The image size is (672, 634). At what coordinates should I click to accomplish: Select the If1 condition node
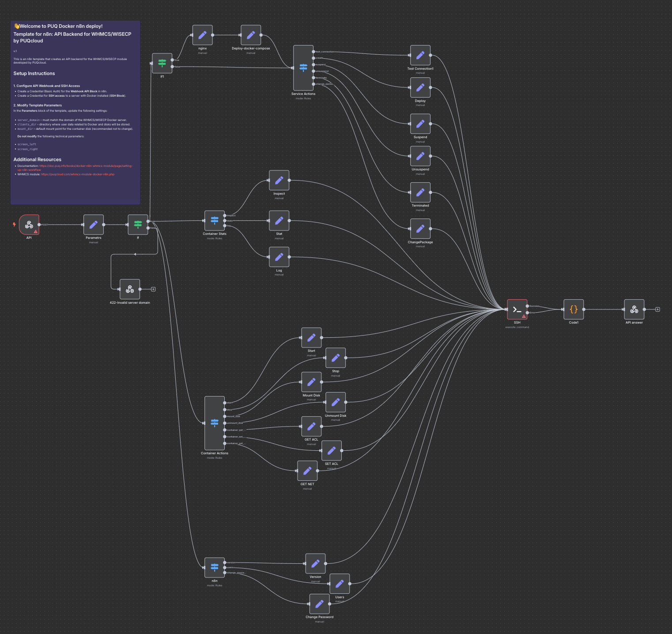(x=162, y=63)
